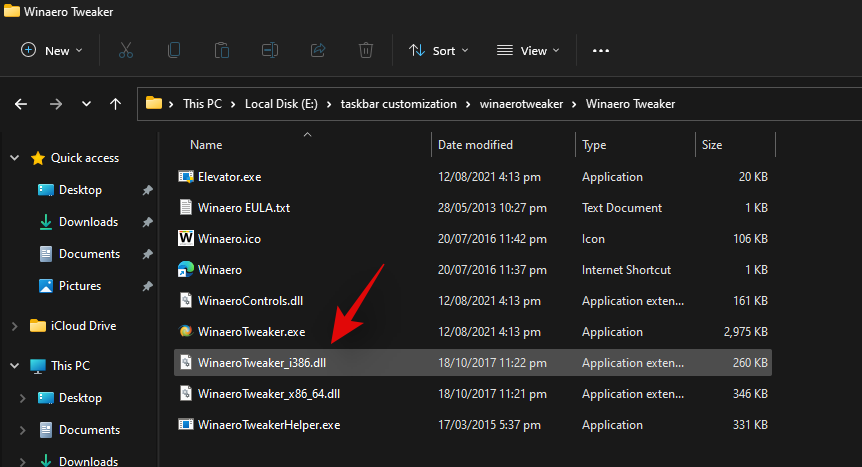Open the See more ellipsis menu
This screenshot has width=862, height=467.
click(600, 50)
